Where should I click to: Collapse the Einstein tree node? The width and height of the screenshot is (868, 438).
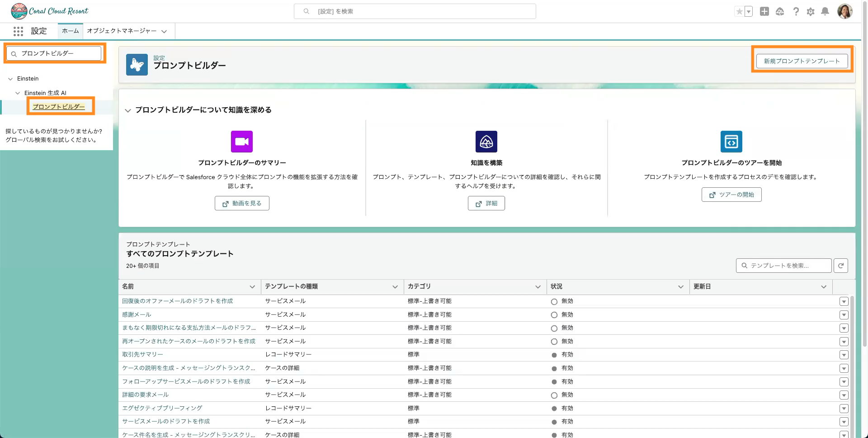pyautogui.click(x=10, y=79)
